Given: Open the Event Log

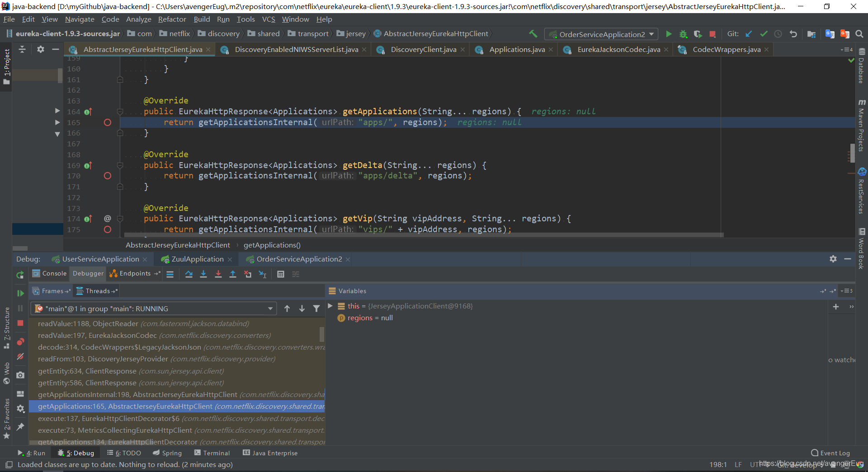Looking at the screenshot, I should 830,453.
